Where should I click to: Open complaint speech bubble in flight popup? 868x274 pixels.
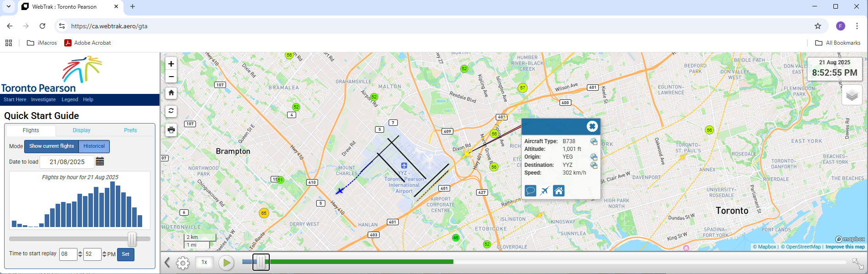click(x=530, y=191)
